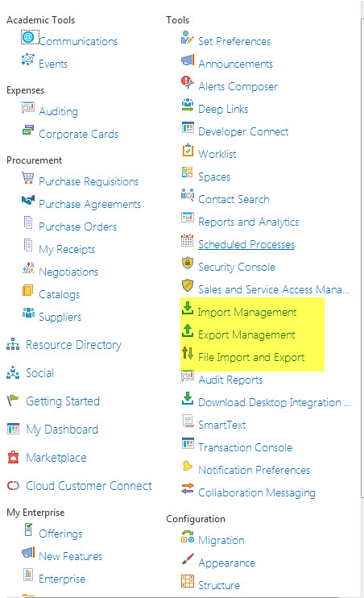Open the Developer Connect link
The image size is (364, 598).
pyautogui.click(x=243, y=131)
